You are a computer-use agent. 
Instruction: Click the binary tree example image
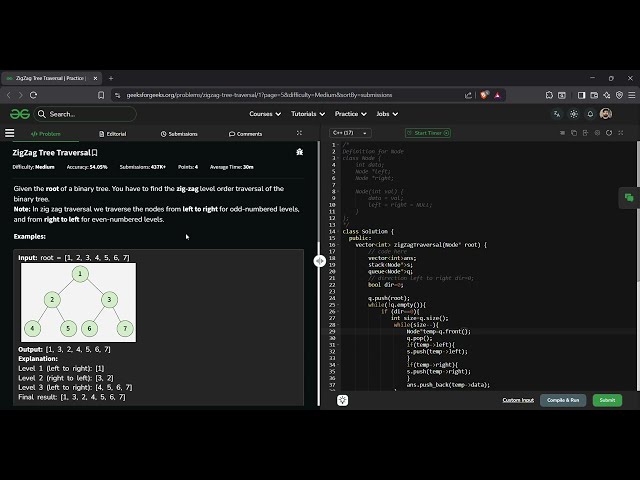tap(78, 302)
